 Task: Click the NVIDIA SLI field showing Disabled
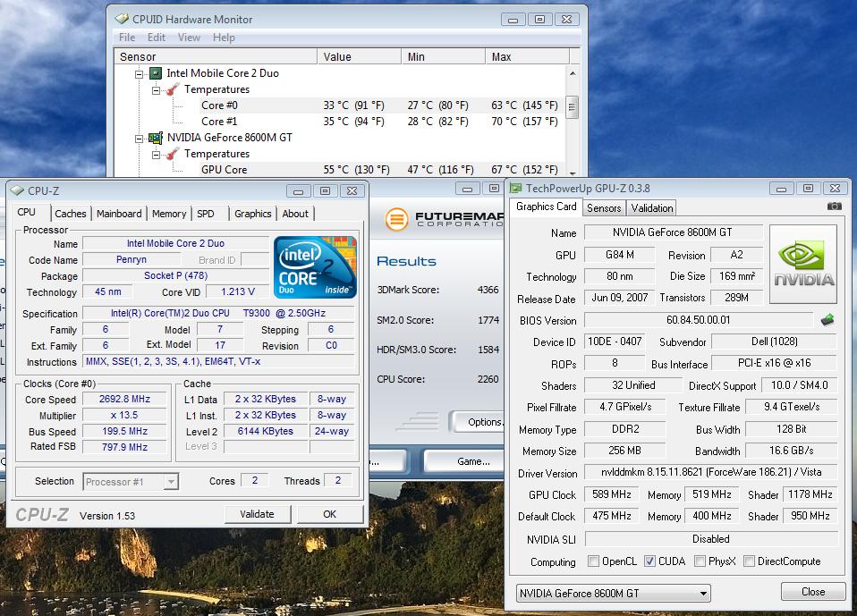[x=711, y=539]
